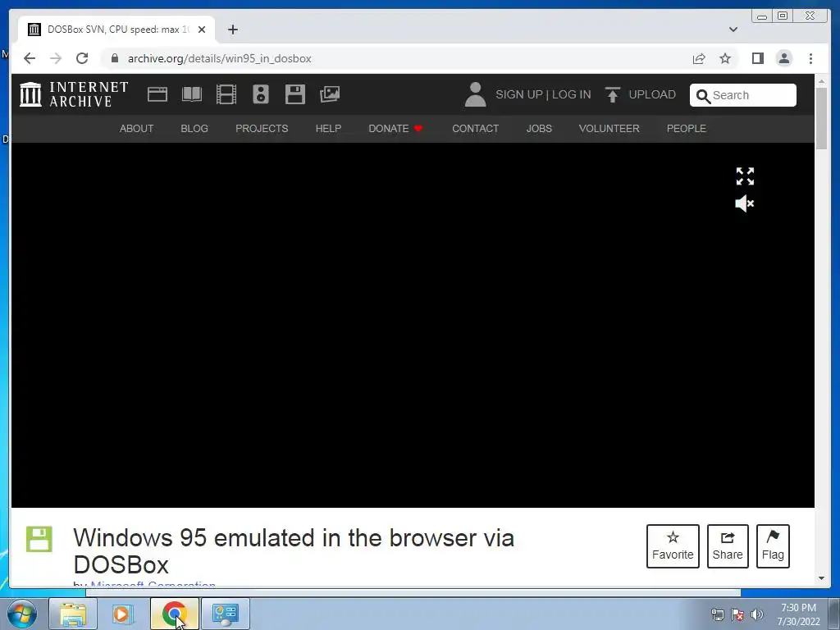Click the network tray icon

717,614
